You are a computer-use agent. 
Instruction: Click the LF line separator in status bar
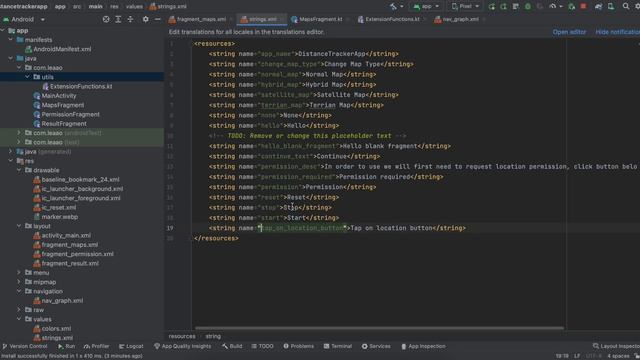(x=577, y=356)
